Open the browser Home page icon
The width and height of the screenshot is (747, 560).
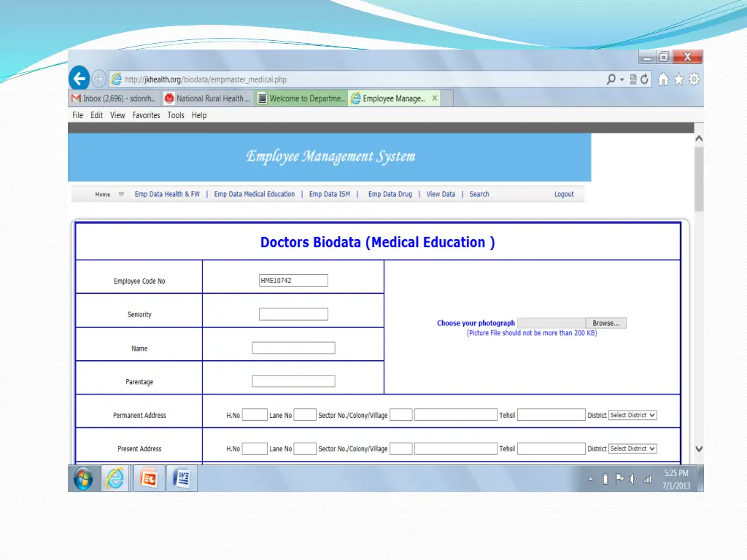(663, 79)
